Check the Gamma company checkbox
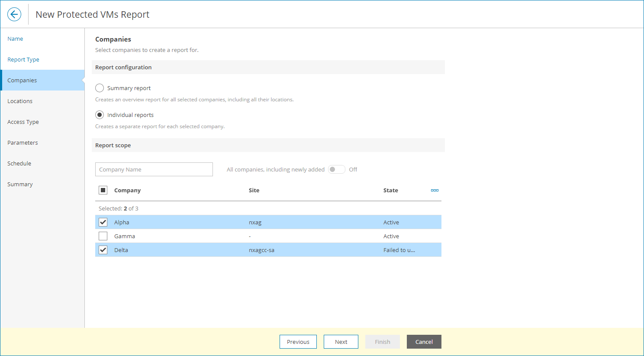 click(103, 236)
